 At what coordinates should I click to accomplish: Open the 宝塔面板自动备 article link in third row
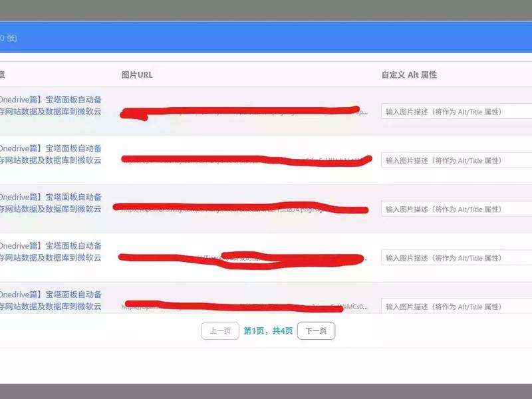(51, 203)
